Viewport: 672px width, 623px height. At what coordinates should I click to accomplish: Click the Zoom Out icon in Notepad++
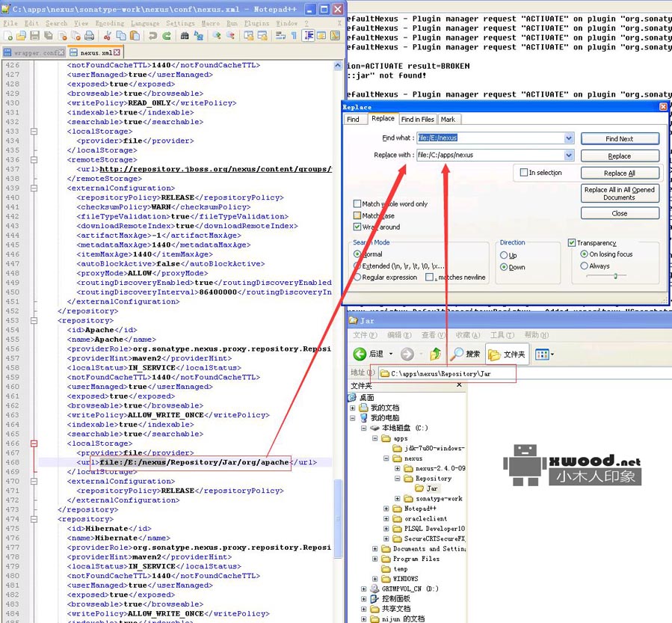tap(230, 36)
